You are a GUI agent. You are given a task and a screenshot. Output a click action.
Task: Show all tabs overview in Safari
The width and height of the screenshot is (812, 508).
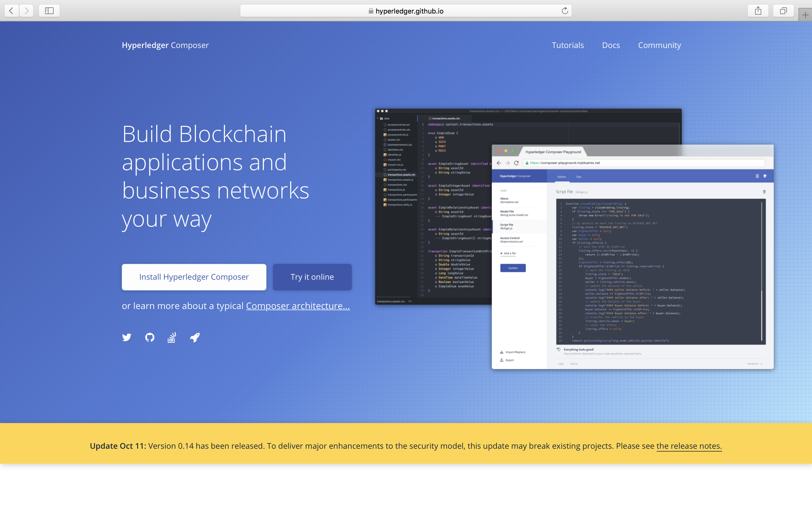tap(783, 11)
